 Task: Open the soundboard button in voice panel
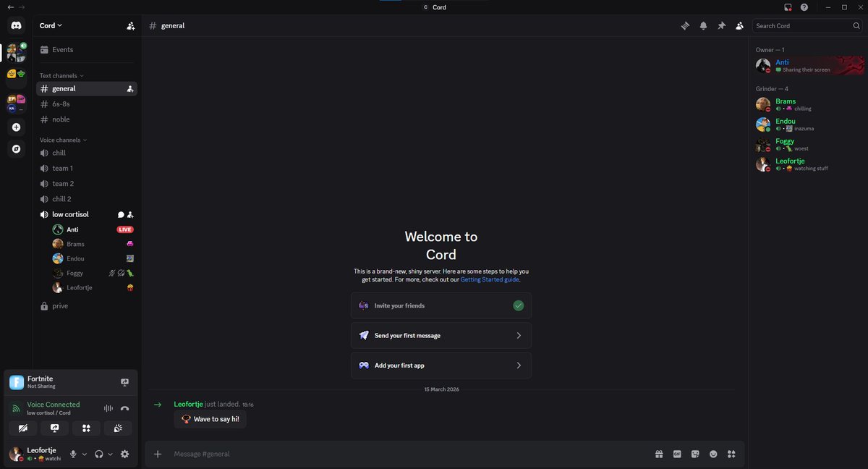tap(118, 428)
